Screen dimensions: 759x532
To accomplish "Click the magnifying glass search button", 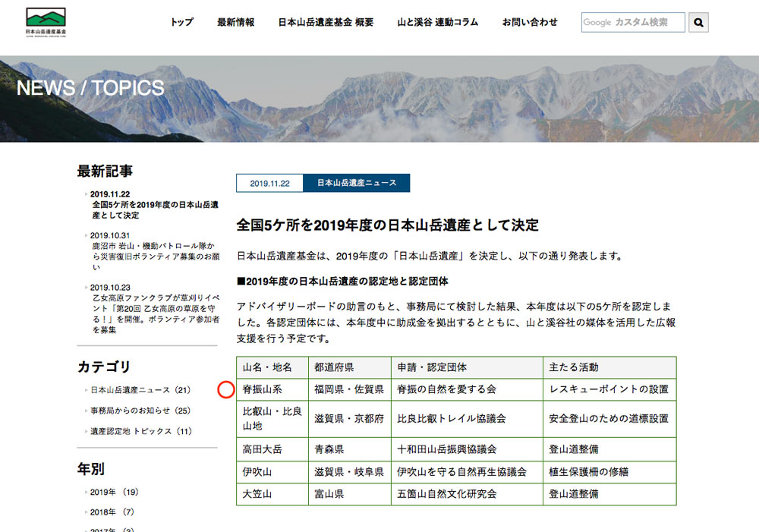I will pyautogui.click(x=698, y=23).
